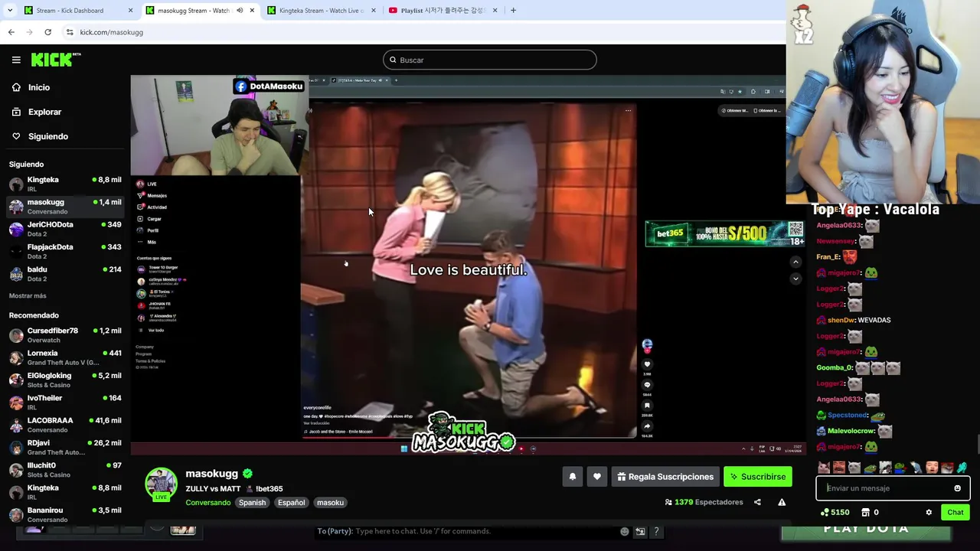
Task: Click the Inicio home icon
Action: coord(16,87)
